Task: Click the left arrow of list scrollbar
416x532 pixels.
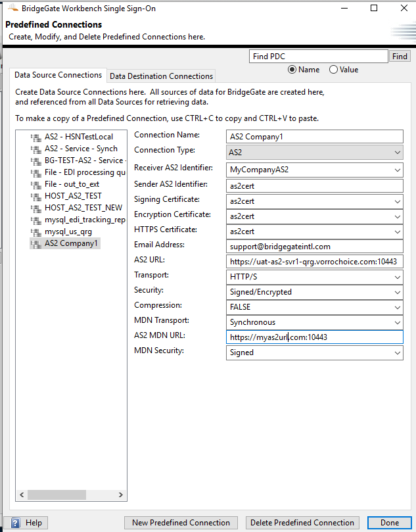Action: click(x=22, y=495)
